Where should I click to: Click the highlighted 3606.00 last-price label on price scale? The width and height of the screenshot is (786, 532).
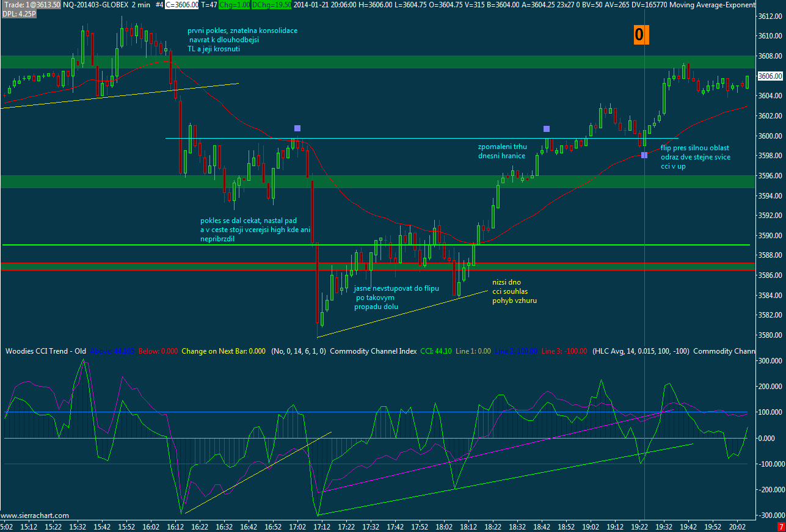pos(770,76)
